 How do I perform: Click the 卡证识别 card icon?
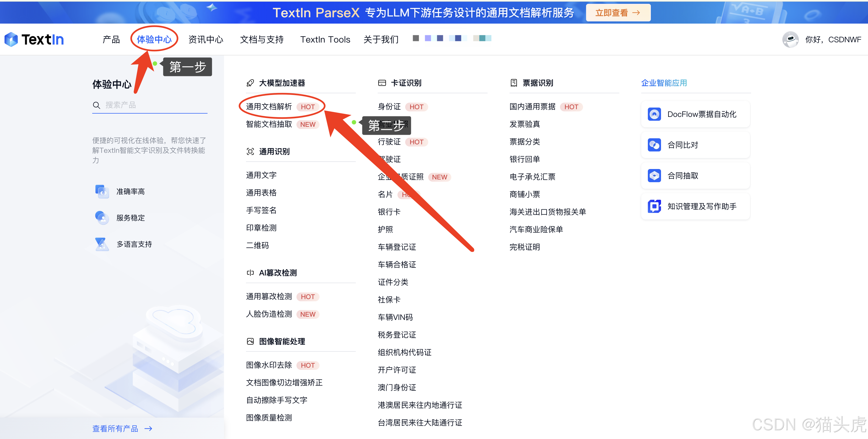coord(382,83)
